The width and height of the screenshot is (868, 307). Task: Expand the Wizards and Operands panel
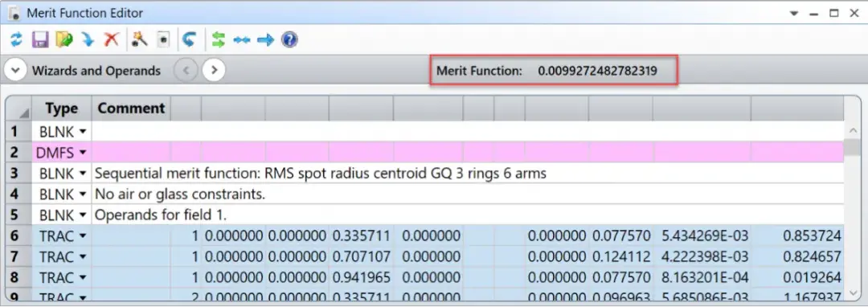pyautogui.click(x=15, y=71)
